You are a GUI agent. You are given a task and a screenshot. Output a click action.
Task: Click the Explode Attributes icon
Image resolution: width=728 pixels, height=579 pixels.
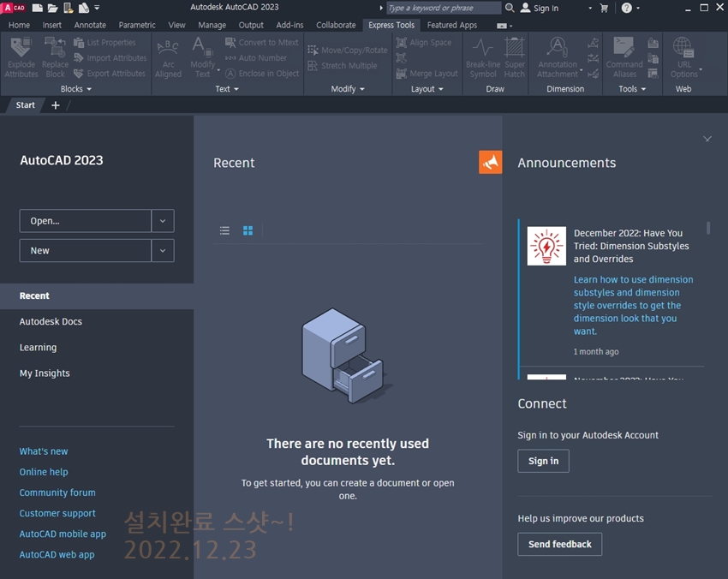(21, 51)
